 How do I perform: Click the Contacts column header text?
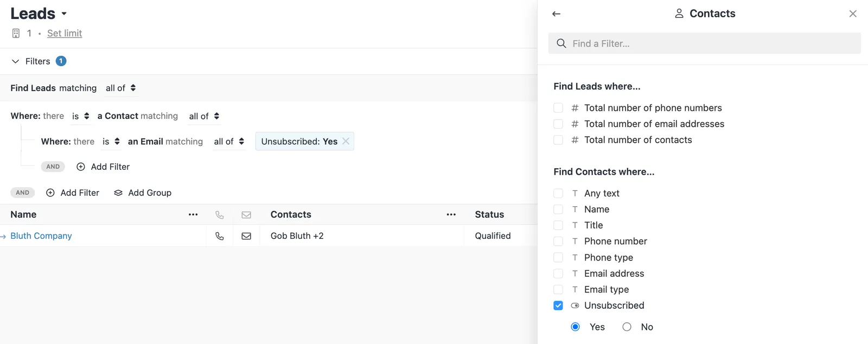[x=291, y=214]
